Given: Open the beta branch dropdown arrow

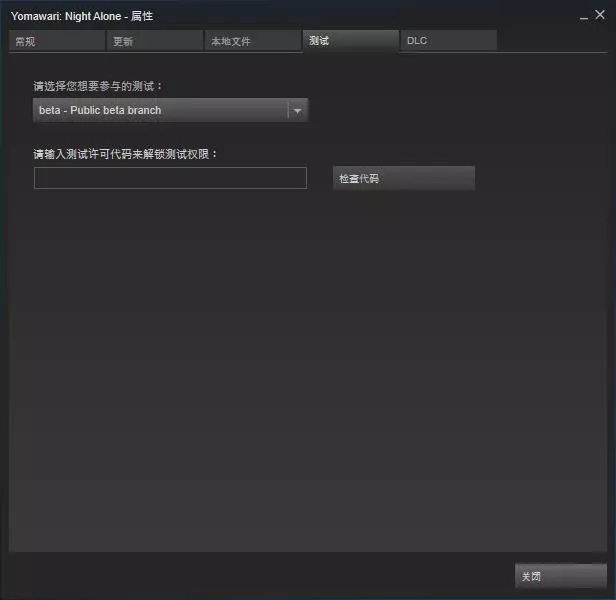Looking at the screenshot, I should (297, 111).
